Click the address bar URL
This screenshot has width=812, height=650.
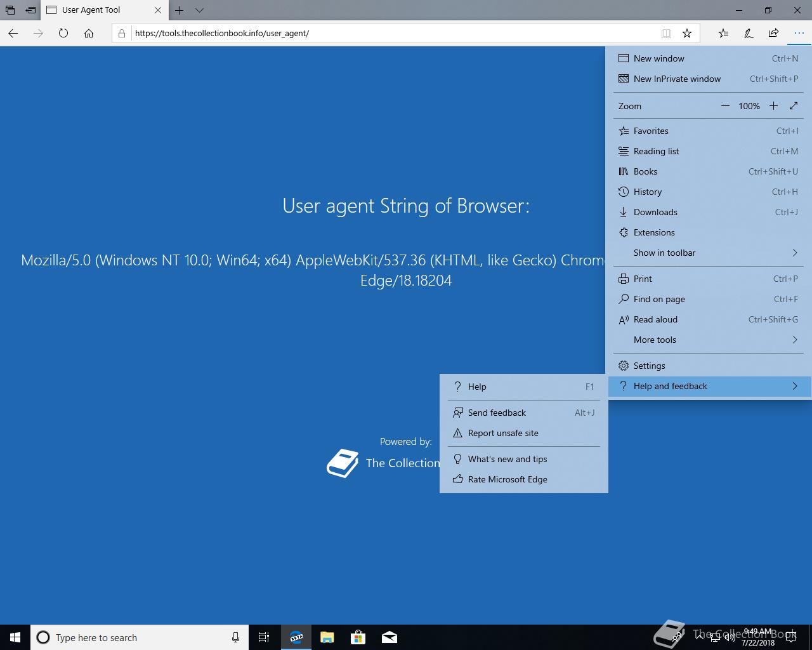point(222,33)
